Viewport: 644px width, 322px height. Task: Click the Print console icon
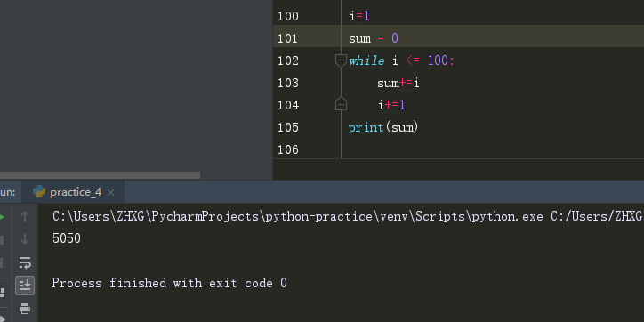[25, 308]
